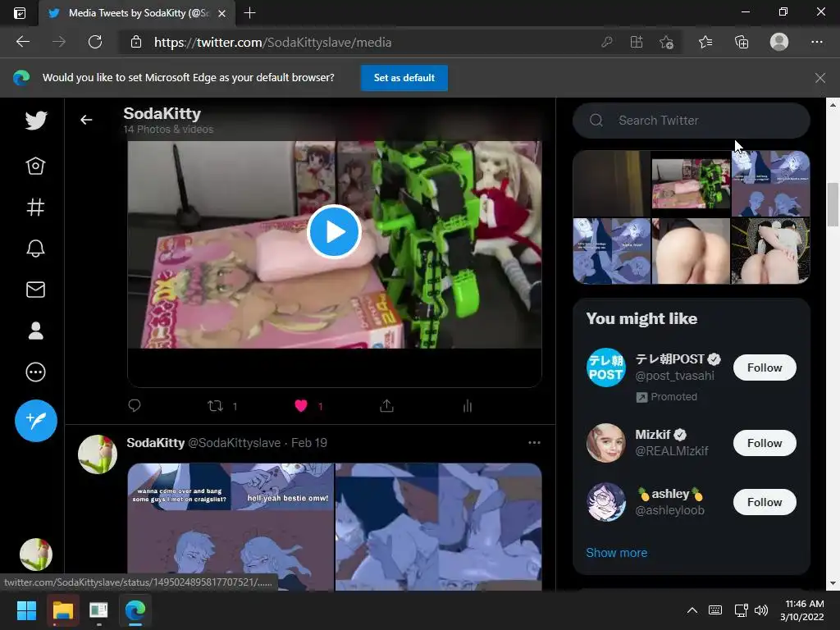Open apps available icon in address bar

637,42
